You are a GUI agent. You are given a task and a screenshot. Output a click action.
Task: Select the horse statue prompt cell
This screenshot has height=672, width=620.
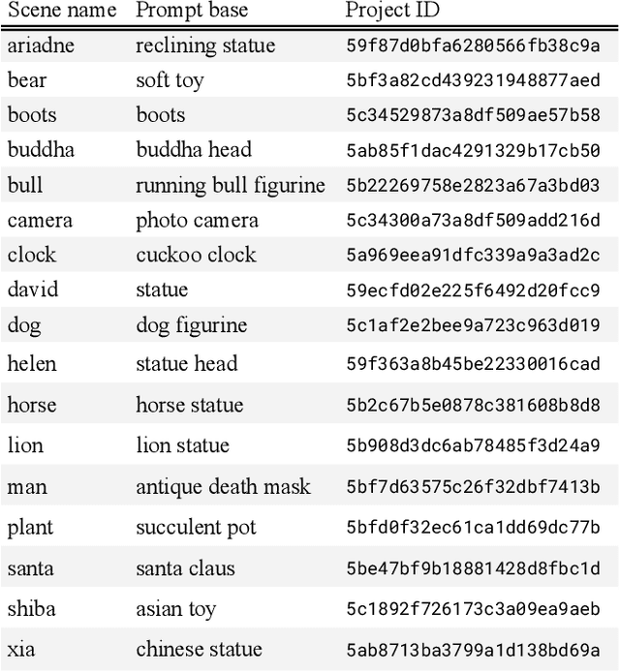coord(189,405)
